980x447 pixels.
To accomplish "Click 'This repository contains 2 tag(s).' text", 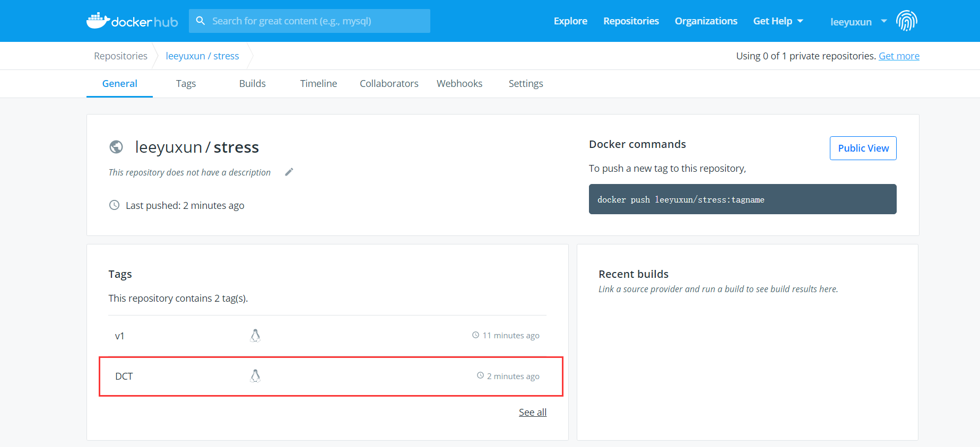I will (178, 299).
